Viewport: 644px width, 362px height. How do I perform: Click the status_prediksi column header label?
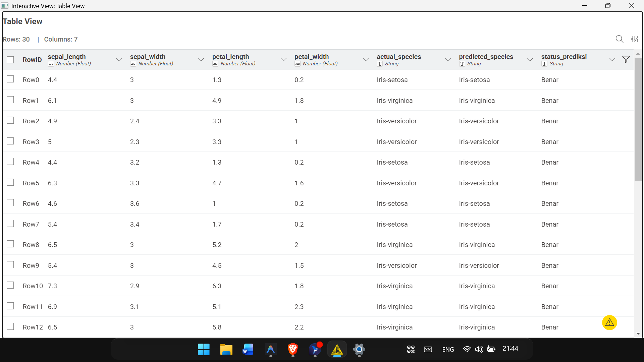[564, 57]
